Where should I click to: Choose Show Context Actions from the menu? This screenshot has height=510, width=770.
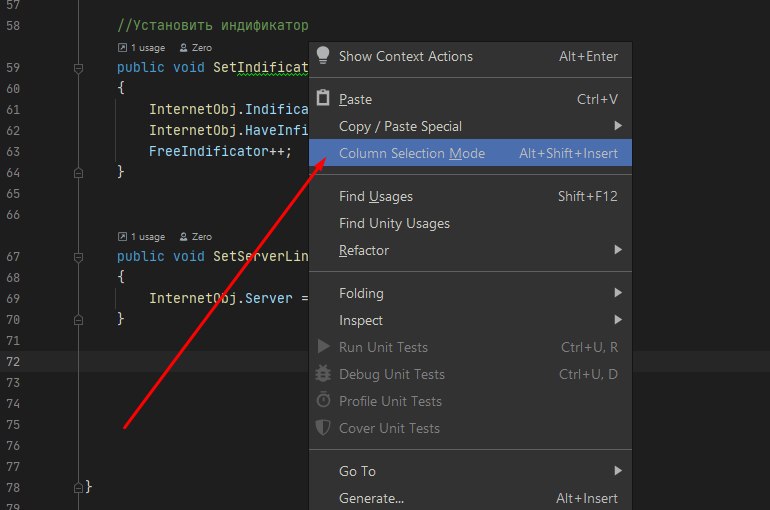coord(470,56)
